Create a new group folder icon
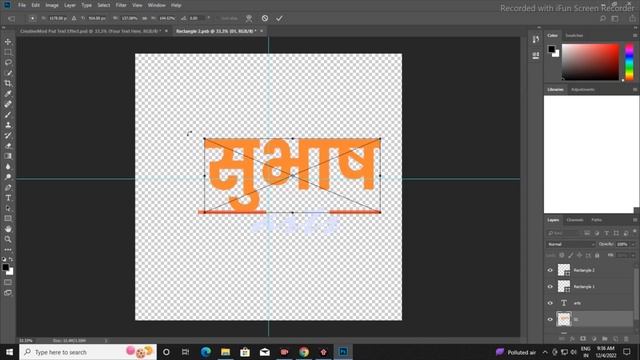This screenshot has height=360, width=640. pos(605,339)
